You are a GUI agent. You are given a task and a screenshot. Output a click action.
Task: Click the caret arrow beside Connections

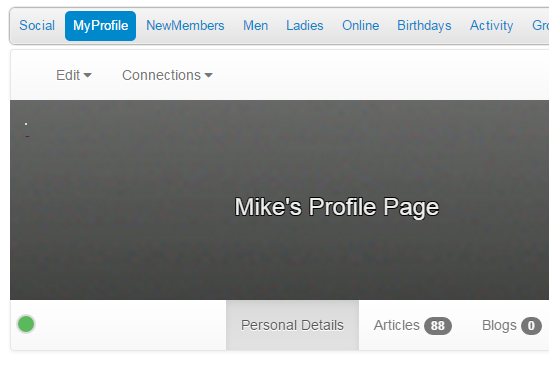[x=209, y=75]
